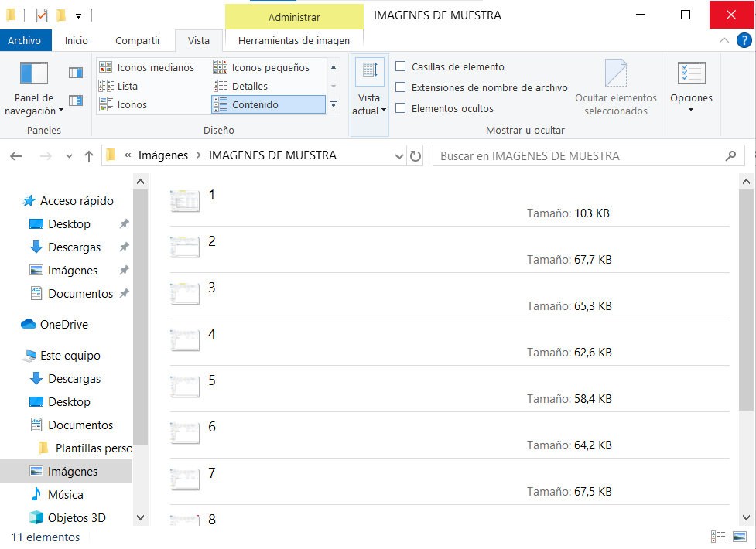Click in the Buscar en IMAGENES DE MUESTRA field

pos(576,156)
